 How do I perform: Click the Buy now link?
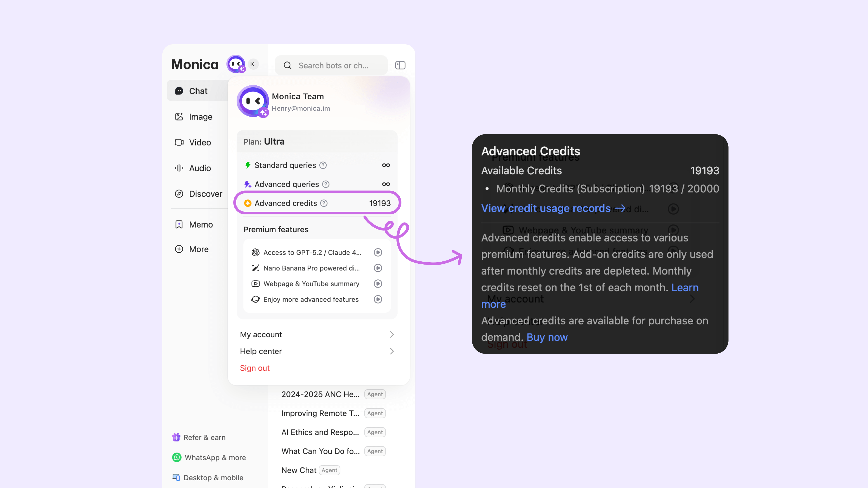point(547,337)
